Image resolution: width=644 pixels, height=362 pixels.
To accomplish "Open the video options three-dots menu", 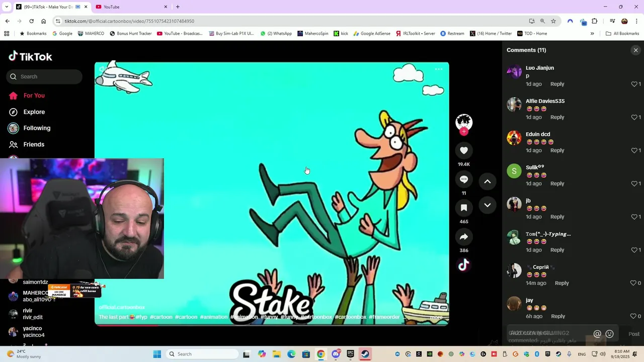I will pos(439,69).
